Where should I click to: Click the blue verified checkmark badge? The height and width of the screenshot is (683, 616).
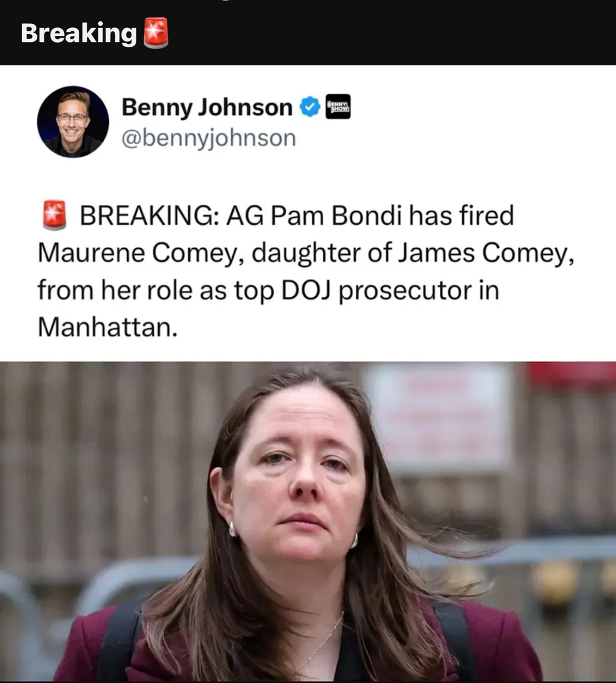tap(310, 107)
